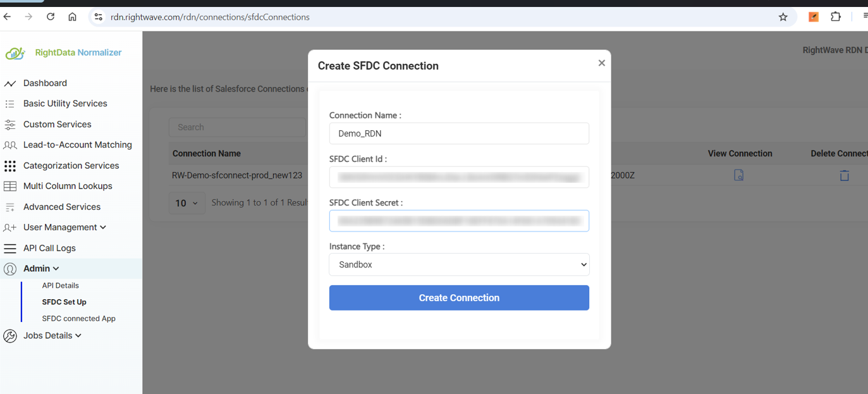
Task: Bookmark this page with the star icon
Action: pyautogui.click(x=783, y=17)
